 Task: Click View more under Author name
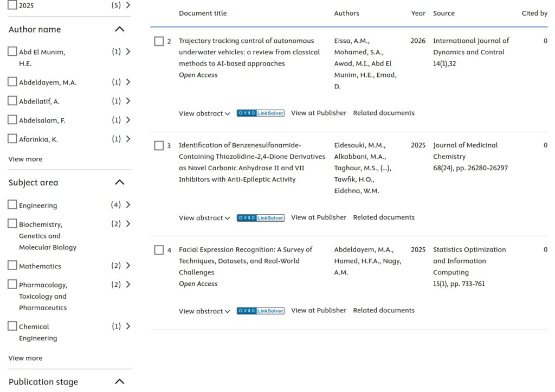point(25,159)
